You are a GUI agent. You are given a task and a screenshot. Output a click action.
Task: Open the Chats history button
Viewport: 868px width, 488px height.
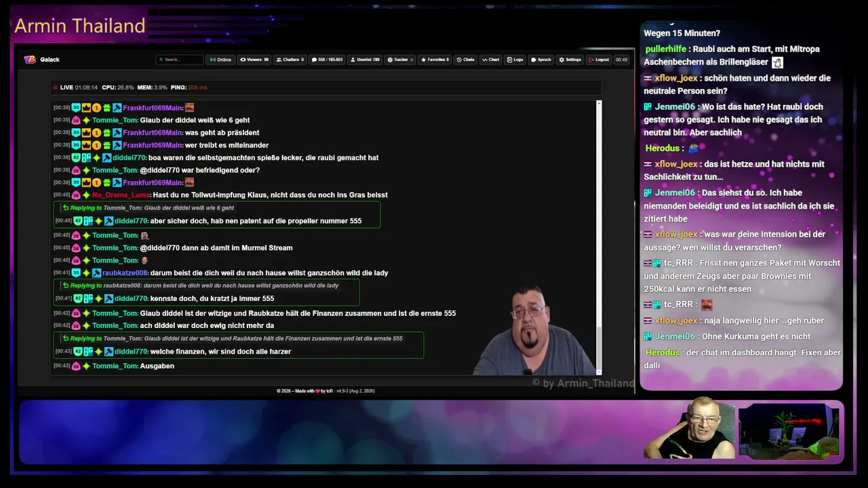tap(466, 60)
